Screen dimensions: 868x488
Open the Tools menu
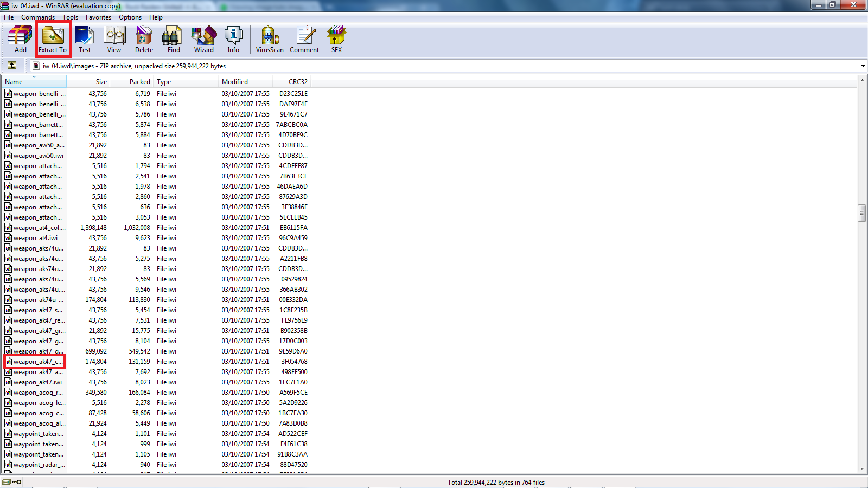pos(70,17)
